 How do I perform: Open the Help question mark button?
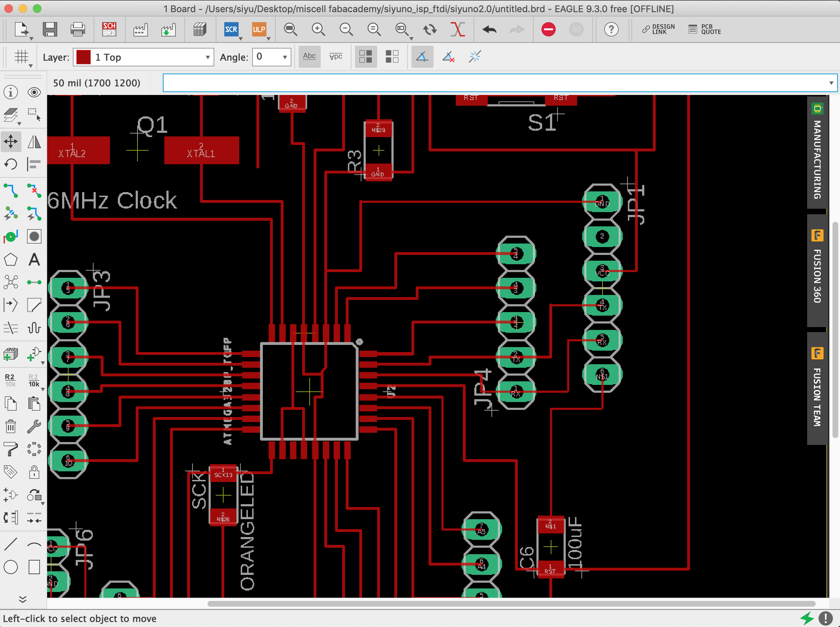tap(611, 29)
